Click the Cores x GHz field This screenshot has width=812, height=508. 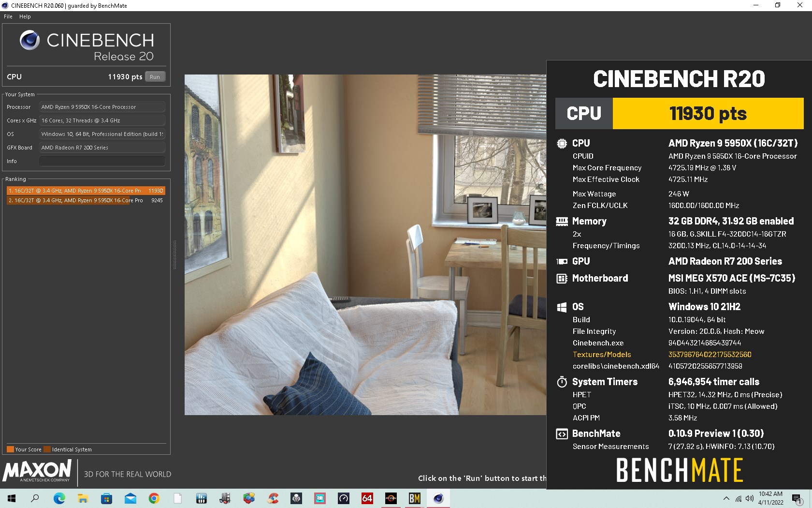[102, 120]
